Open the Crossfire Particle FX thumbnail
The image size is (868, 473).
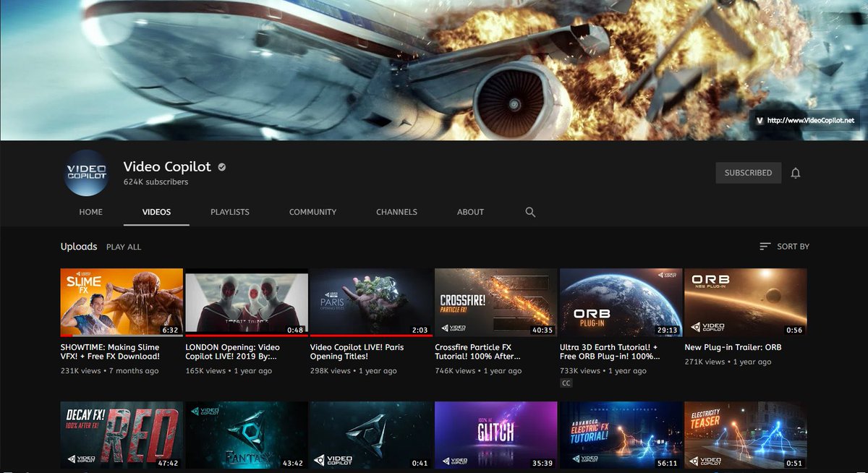click(496, 303)
